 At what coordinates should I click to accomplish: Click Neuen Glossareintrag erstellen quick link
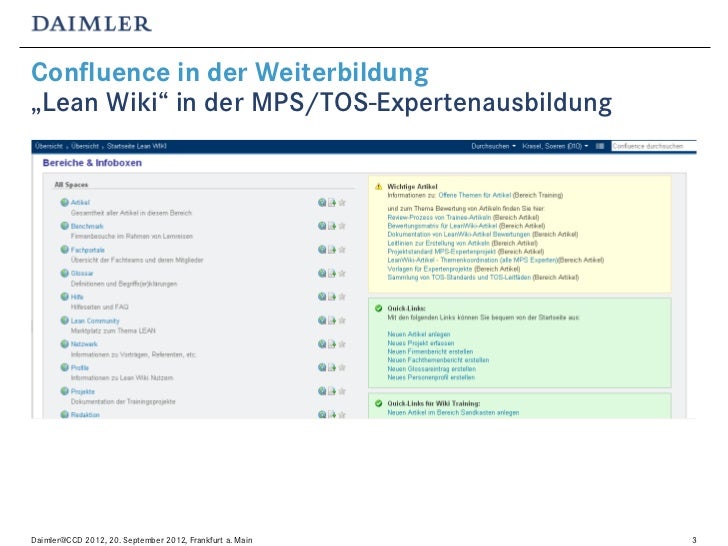point(431,369)
